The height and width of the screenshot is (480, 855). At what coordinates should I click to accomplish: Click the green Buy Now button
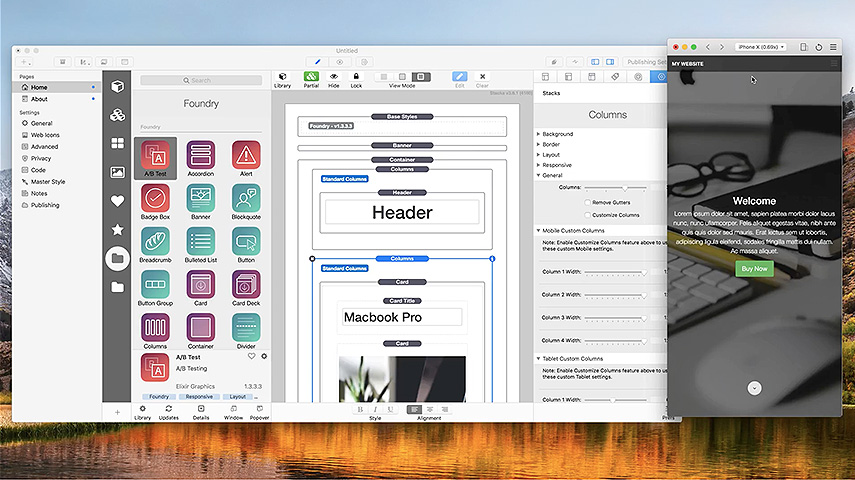[x=754, y=268]
